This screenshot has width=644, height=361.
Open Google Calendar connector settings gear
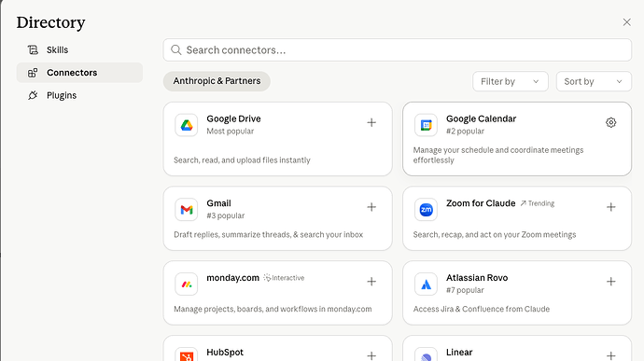click(610, 122)
